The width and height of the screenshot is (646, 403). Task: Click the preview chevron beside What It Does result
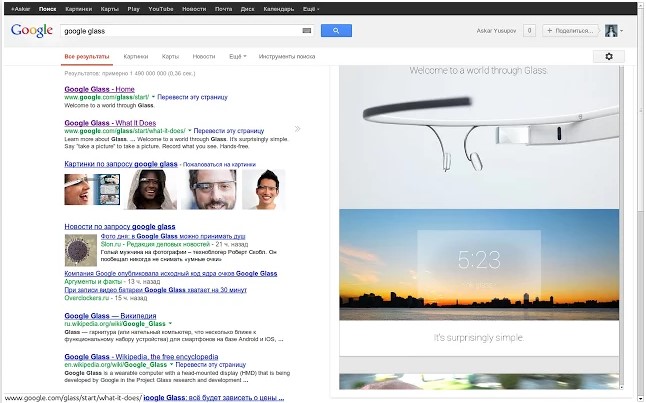[x=297, y=129]
